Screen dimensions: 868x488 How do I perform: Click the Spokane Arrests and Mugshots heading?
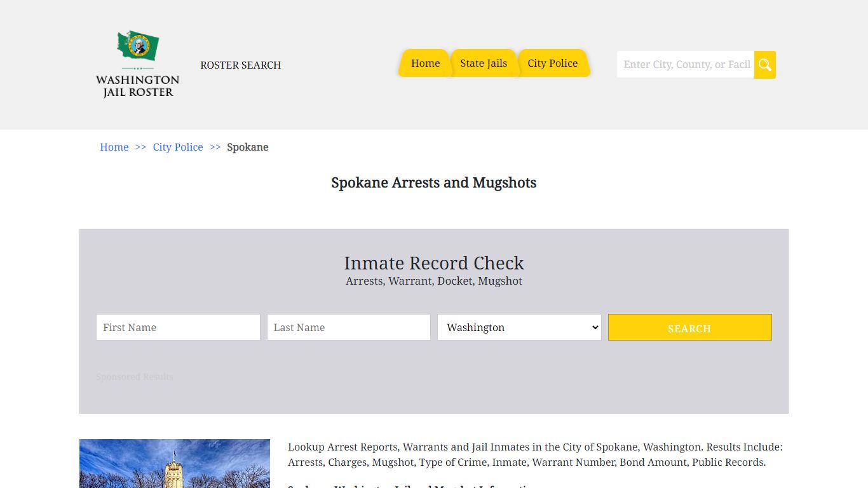point(434,183)
